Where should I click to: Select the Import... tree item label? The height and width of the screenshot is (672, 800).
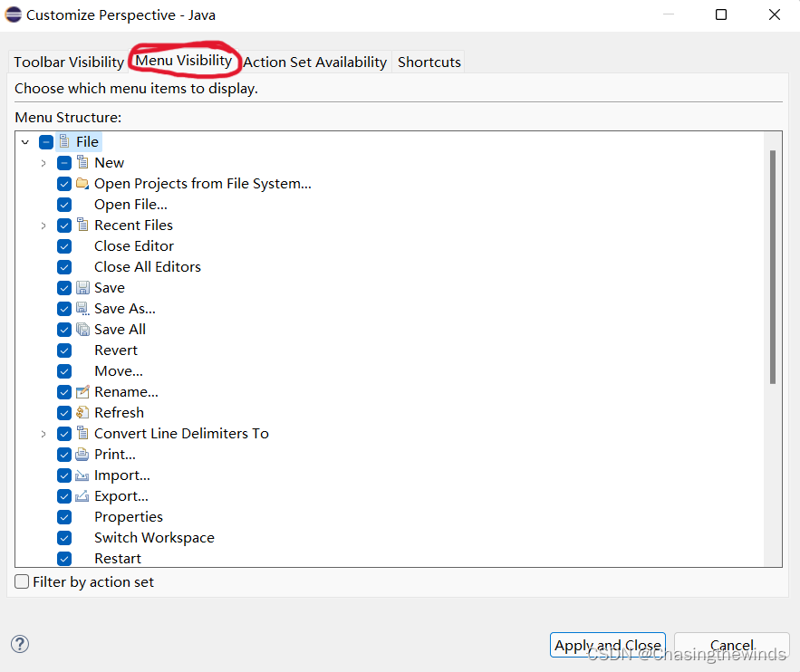click(x=122, y=475)
